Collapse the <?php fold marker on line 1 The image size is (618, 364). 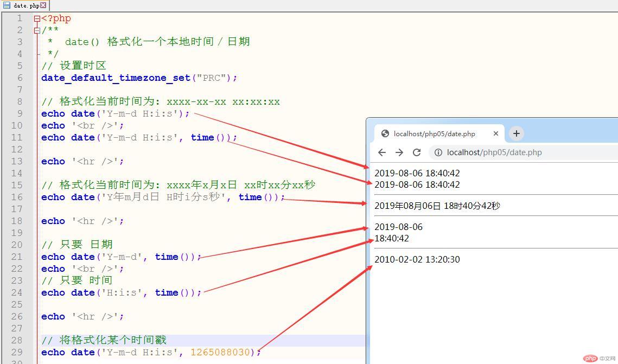click(37, 18)
